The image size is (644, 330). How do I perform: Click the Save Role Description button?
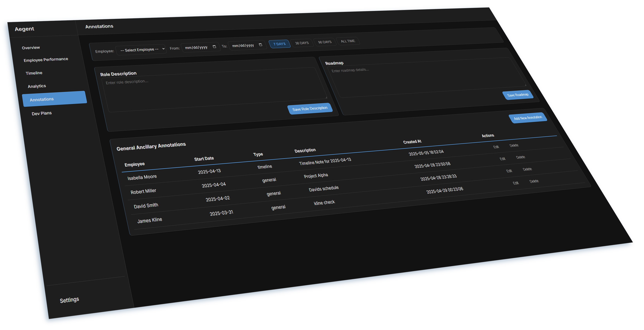coord(310,108)
